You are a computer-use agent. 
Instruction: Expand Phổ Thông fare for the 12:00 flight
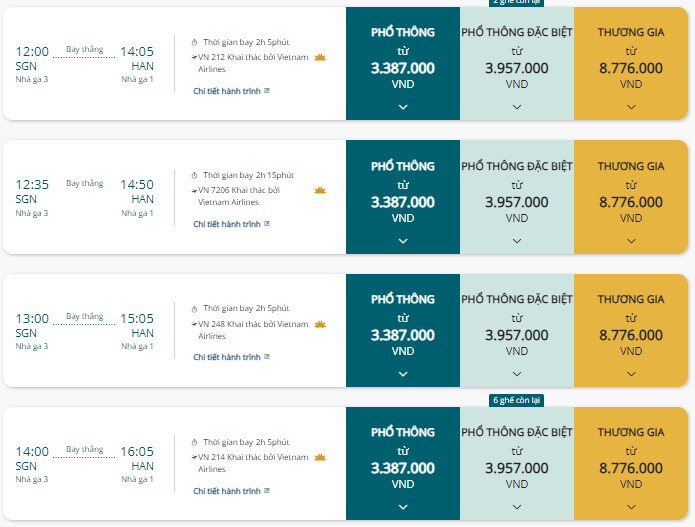click(x=403, y=107)
